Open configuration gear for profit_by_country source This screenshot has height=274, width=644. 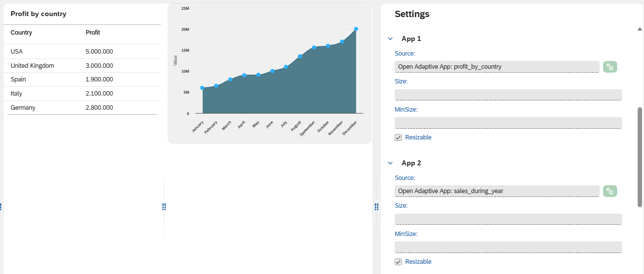coord(610,67)
